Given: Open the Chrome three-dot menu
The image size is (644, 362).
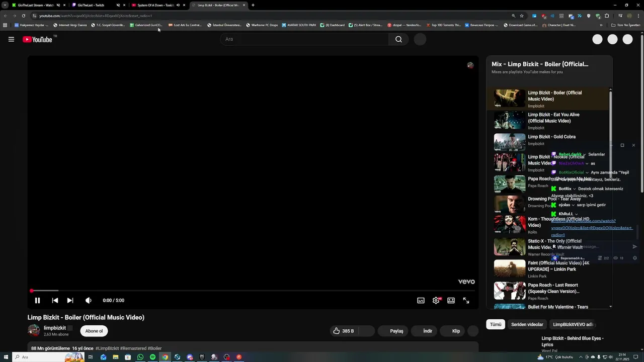Looking at the screenshot, I should tap(638, 16).
